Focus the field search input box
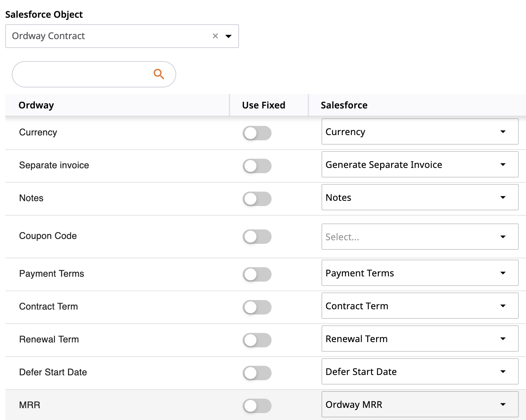 [94, 74]
